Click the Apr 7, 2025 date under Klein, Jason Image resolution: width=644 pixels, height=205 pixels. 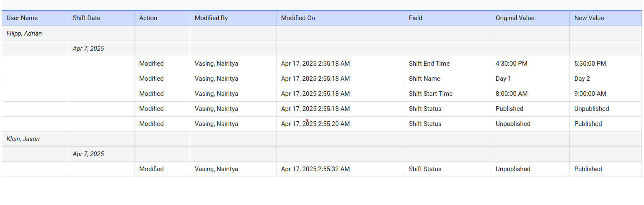point(88,154)
